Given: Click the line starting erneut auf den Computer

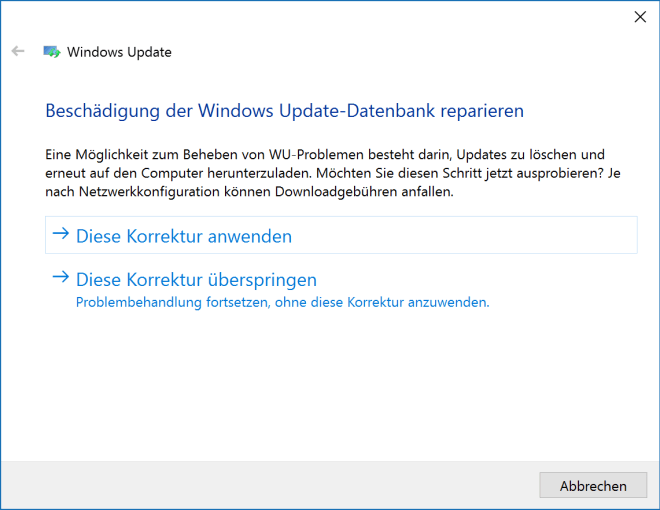Looking at the screenshot, I should tap(333, 173).
